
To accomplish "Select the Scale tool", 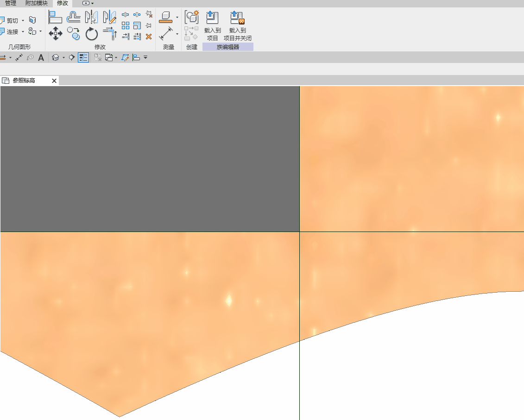I will point(137,26).
